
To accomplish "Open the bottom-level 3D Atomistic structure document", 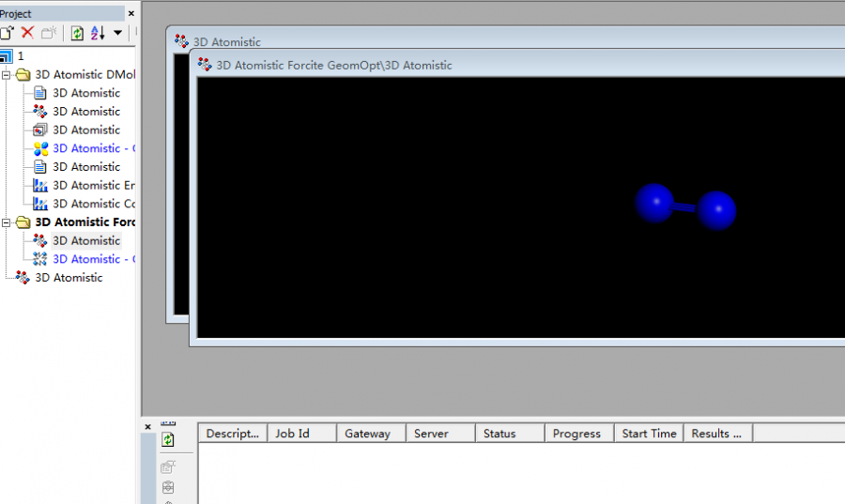I will tap(69, 278).
